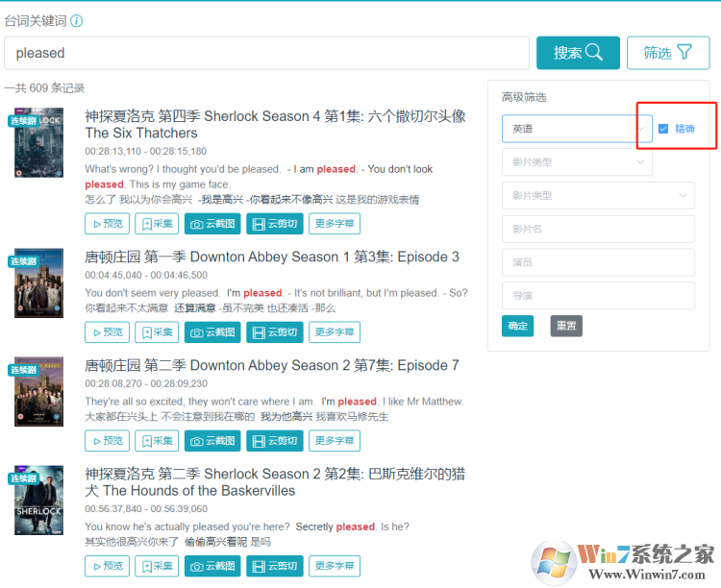This screenshot has height=588, width=721.
Task: Click the timestamp 00:28:13,110 - 00:28:15,180
Action: (x=146, y=151)
